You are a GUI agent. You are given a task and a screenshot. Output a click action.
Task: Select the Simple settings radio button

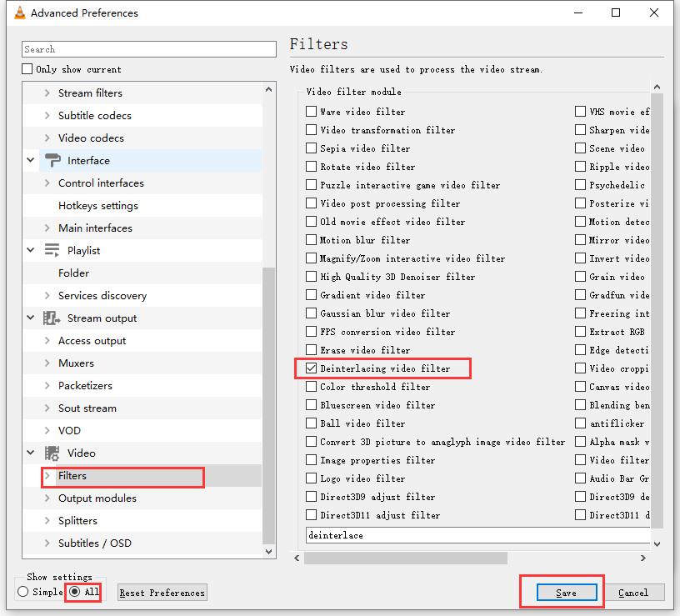(23, 592)
